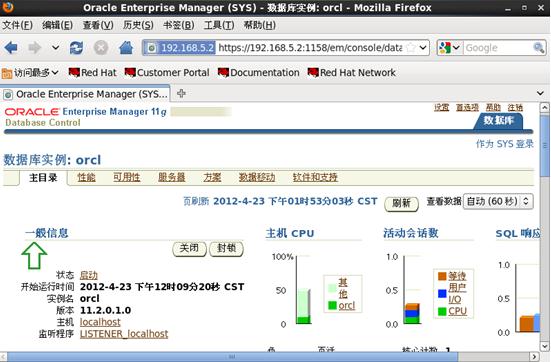Switch to the 数据移动 tab
Viewport: 551px width, 362px height.
(257, 177)
